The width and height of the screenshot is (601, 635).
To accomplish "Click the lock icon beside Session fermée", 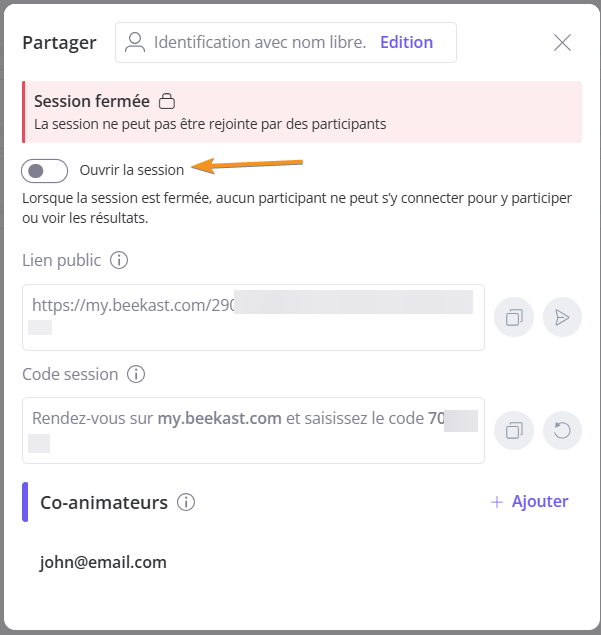I will tap(167, 101).
